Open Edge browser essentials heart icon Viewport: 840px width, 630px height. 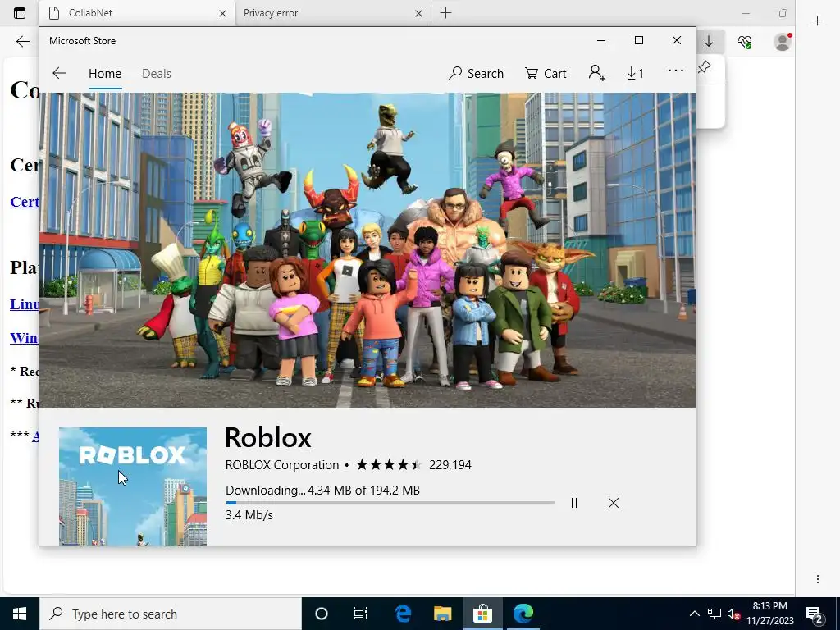745,42
